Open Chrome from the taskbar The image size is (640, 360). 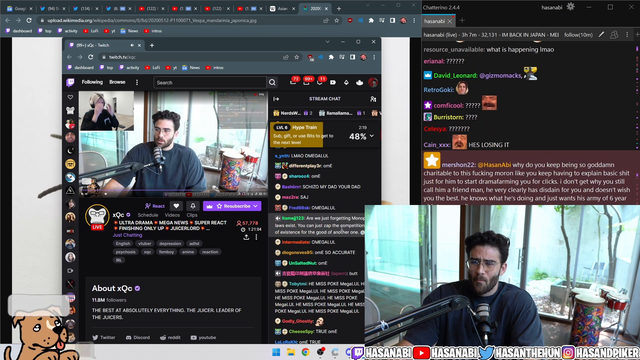(x=305, y=352)
